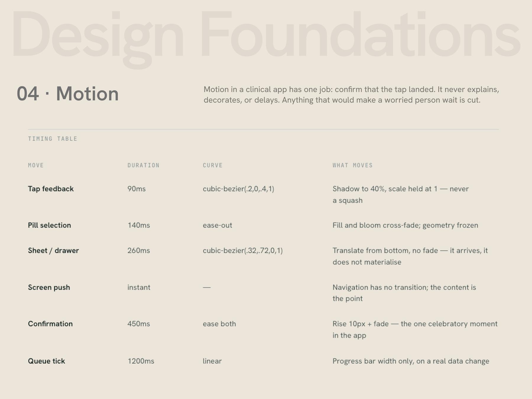532x399 pixels.
Task: Select the TIMING TABLE label
Action: (x=53, y=139)
